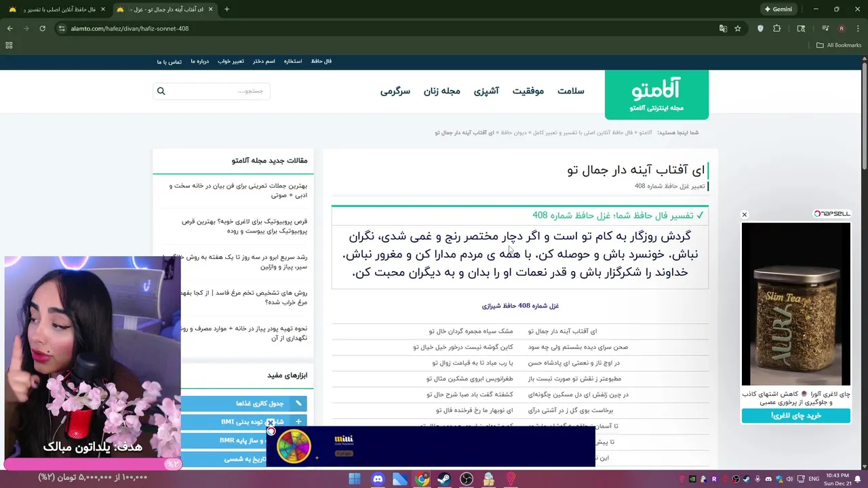Open the استخاره top link
Viewport: 868px width, 488px height.
point(293,61)
